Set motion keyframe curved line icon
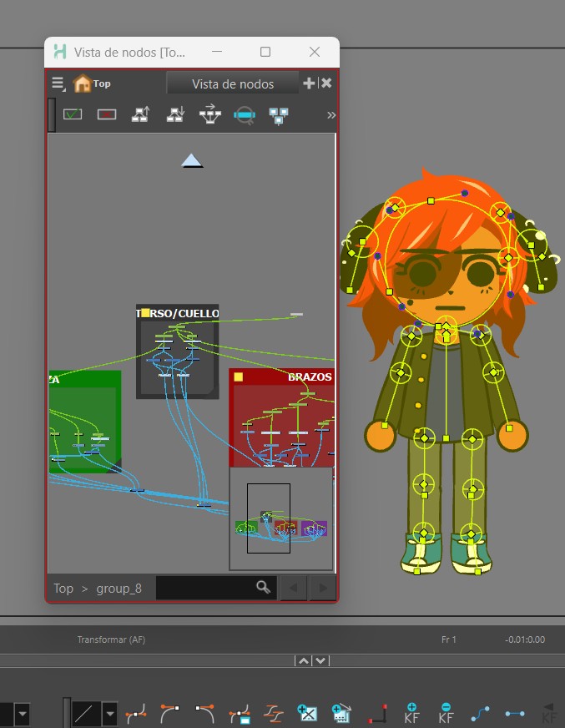The image size is (565, 728). tap(480, 714)
